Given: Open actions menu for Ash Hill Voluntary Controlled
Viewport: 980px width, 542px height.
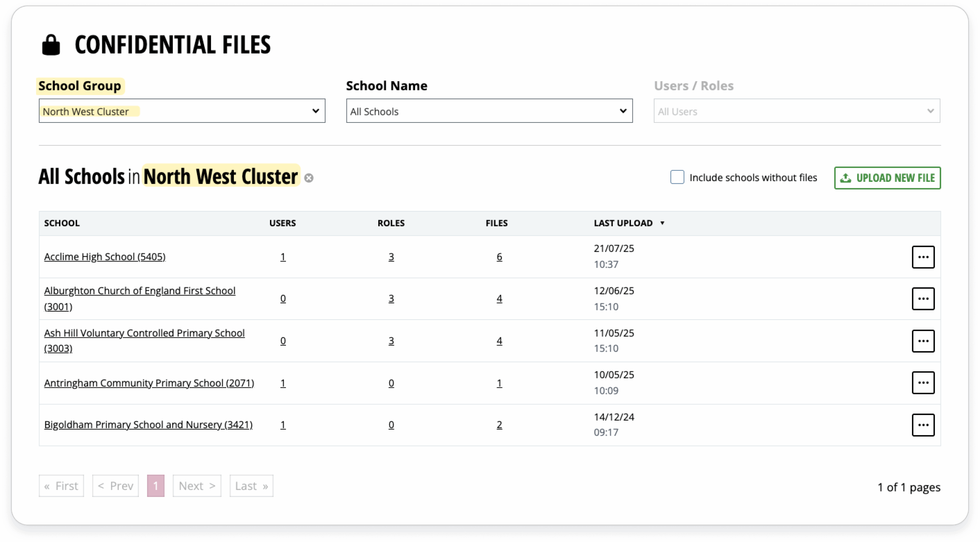Looking at the screenshot, I should [x=923, y=341].
